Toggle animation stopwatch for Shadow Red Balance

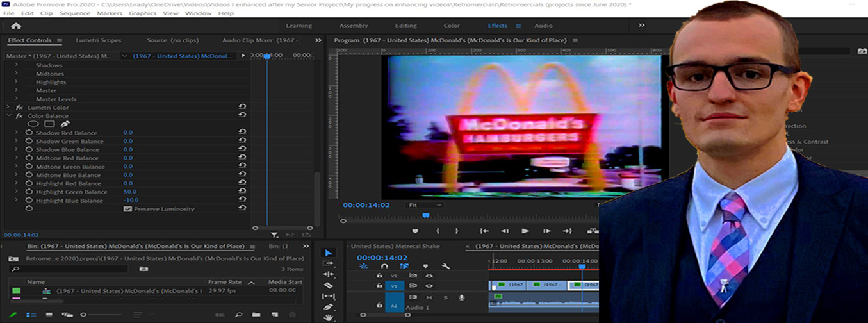click(x=29, y=133)
